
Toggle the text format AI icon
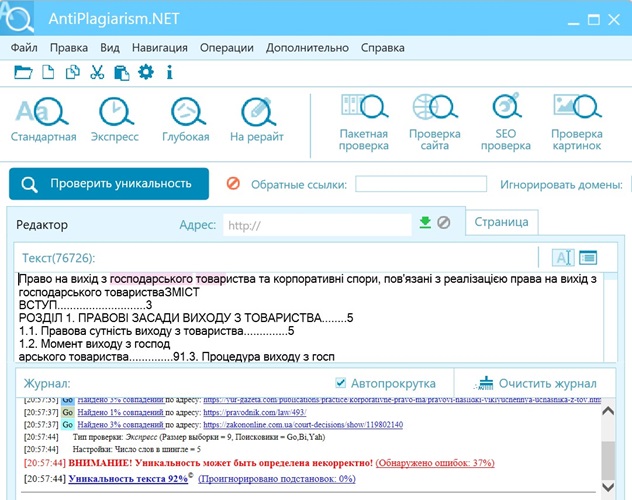click(x=563, y=257)
